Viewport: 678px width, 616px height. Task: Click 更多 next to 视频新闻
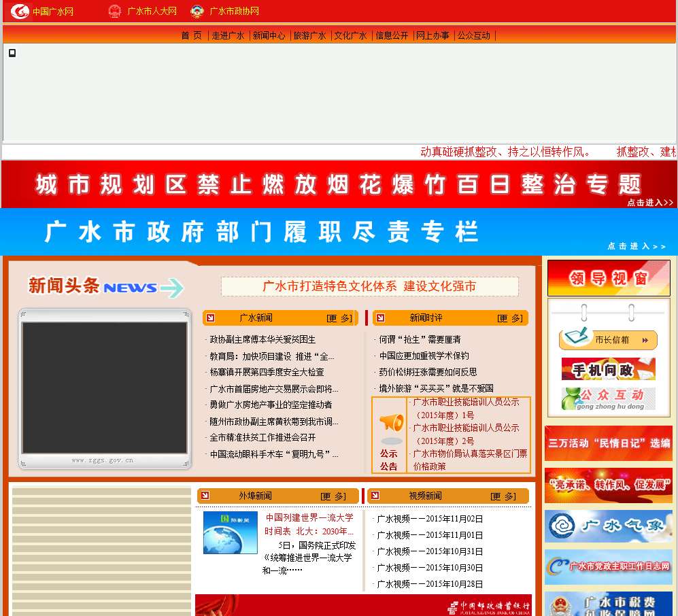(x=503, y=496)
